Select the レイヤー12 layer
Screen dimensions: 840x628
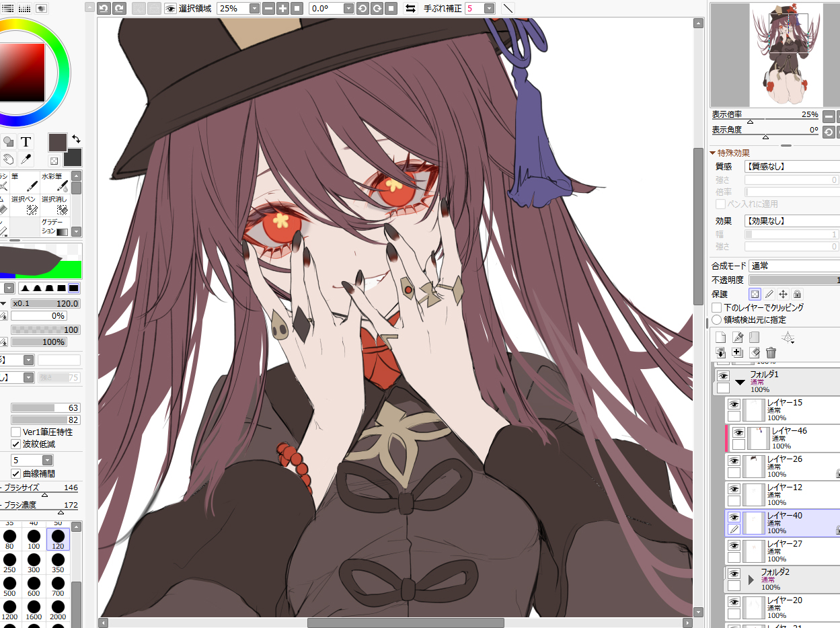click(x=784, y=494)
